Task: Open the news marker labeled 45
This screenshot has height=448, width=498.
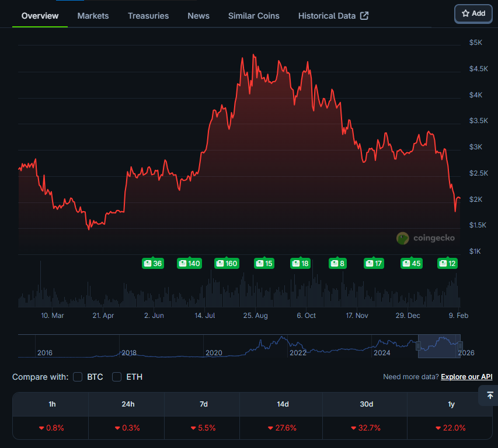Action: pos(412,263)
